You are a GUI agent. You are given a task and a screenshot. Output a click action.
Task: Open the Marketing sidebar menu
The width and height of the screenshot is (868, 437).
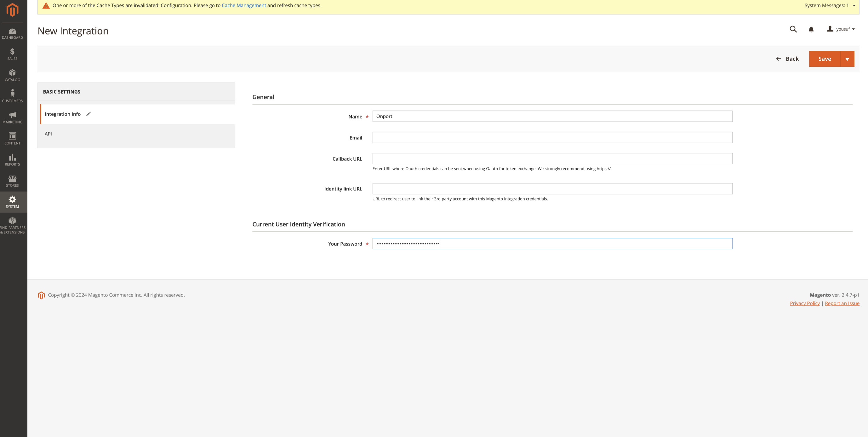tap(13, 117)
